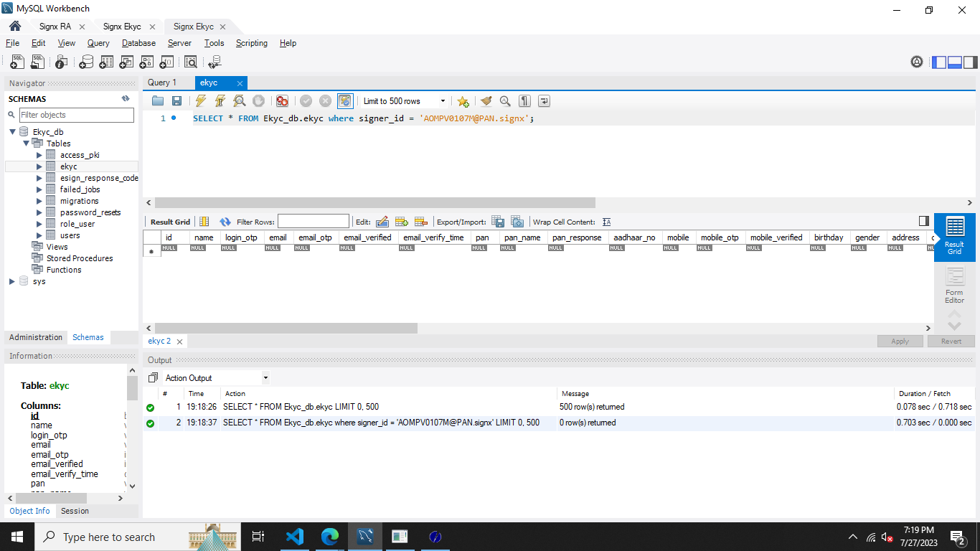Collapse the Ekyc_db schema node
The height and width of the screenshot is (551, 980).
pos(12,132)
